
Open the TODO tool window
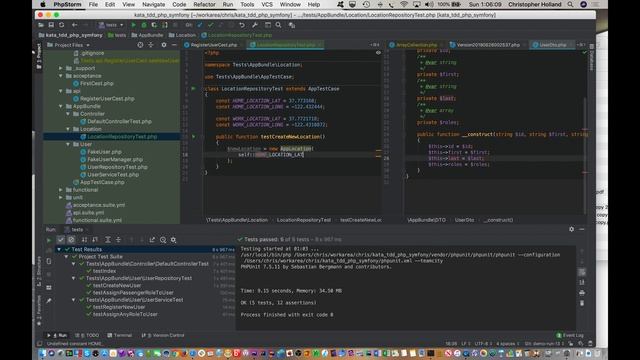coord(87,335)
